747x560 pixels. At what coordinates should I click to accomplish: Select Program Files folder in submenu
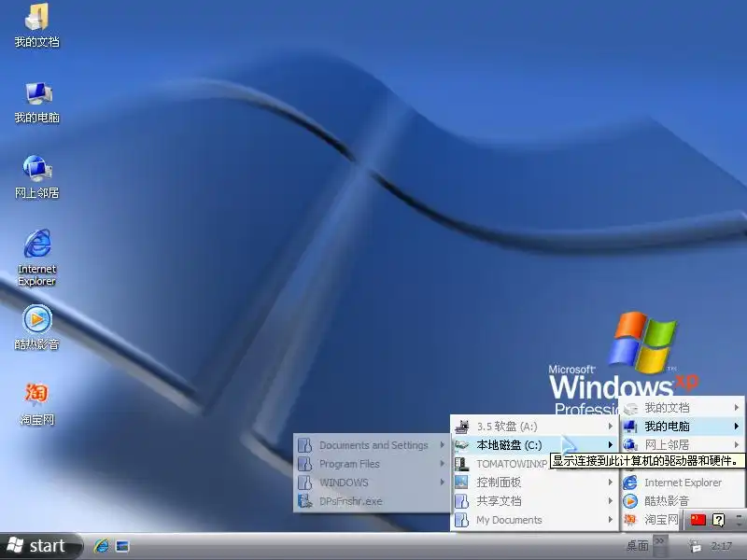click(x=372, y=464)
